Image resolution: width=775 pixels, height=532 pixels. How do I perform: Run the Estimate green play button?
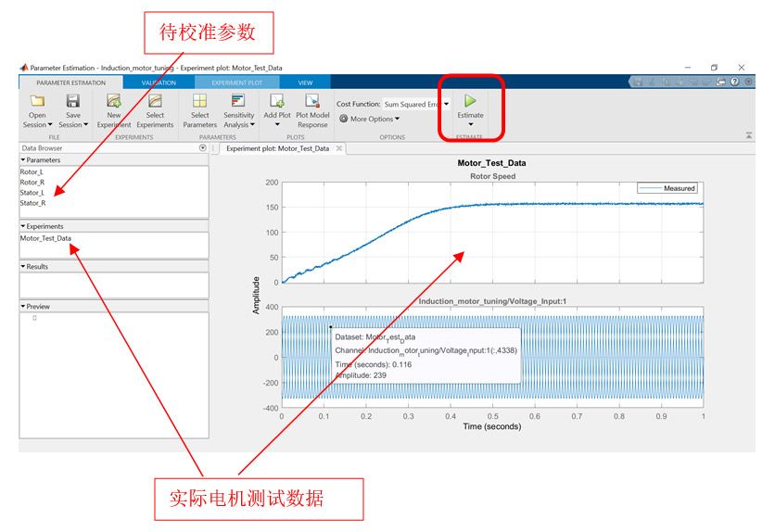(470, 100)
